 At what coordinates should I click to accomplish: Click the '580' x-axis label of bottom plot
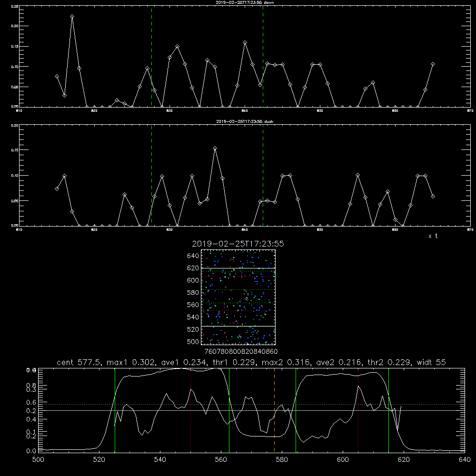[282, 460]
